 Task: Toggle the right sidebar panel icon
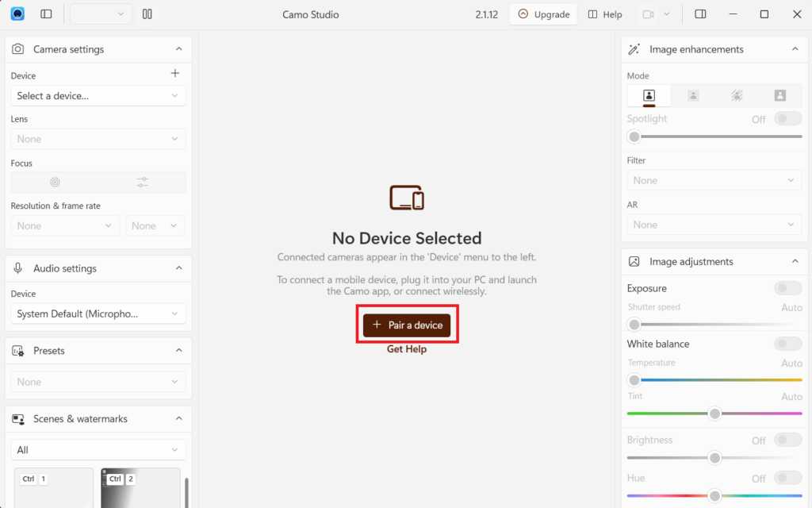(700, 14)
